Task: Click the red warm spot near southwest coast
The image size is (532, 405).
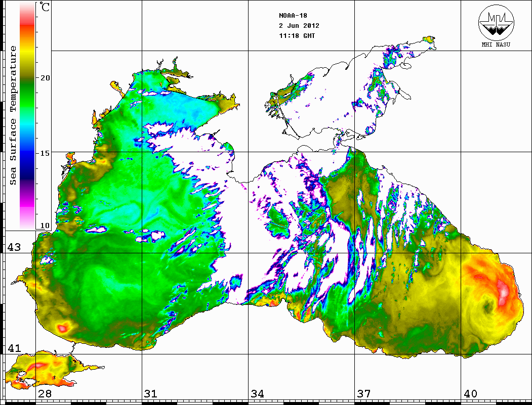Action: pyautogui.click(x=63, y=328)
